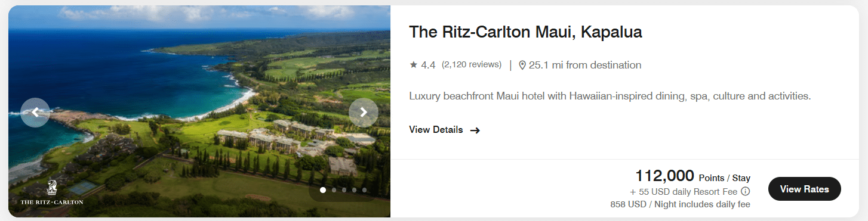Click the location pin icon
Image resolution: width=868 pixels, height=221 pixels.
click(522, 65)
